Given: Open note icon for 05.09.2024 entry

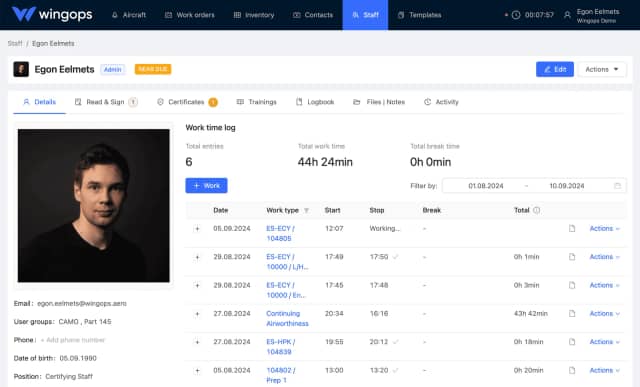Looking at the screenshot, I should [572, 229].
